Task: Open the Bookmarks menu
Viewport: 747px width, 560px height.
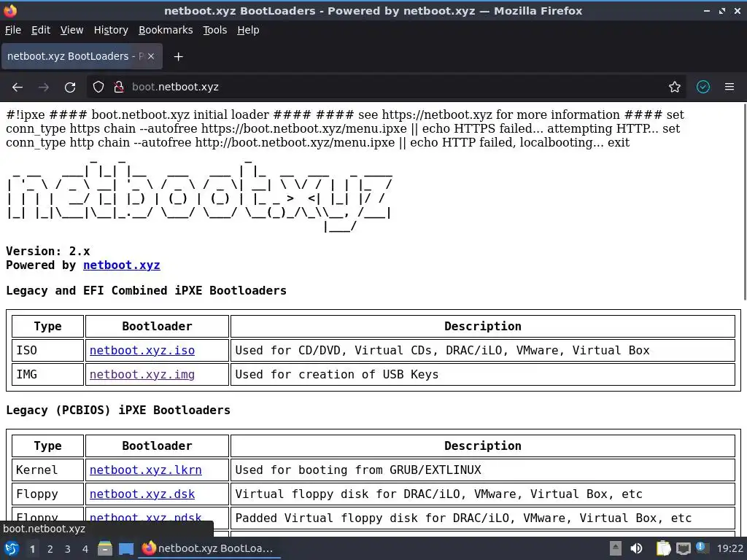Action: (x=166, y=30)
